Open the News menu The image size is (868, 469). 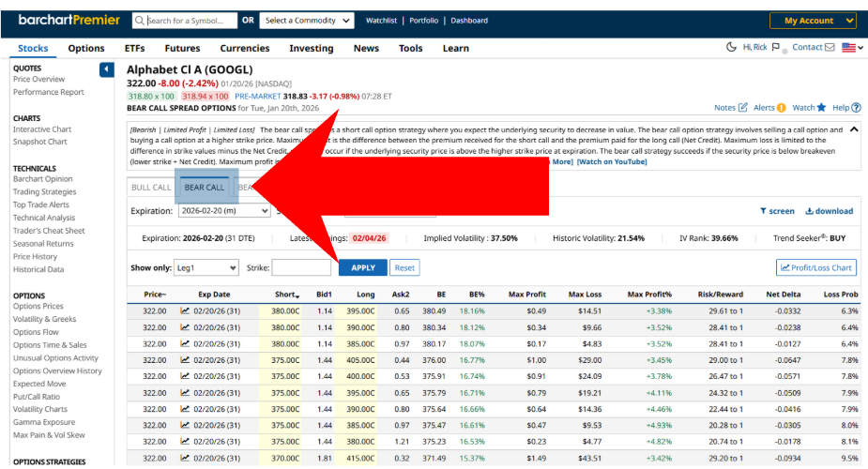tap(367, 48)
